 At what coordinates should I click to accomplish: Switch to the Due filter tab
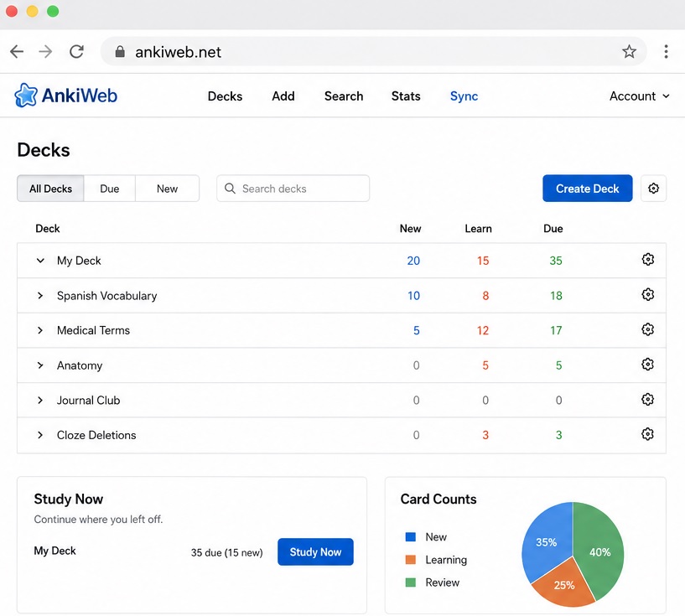(110, 189)
